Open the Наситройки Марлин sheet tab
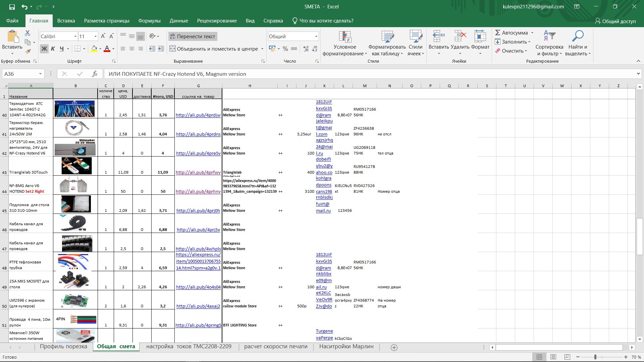 [x=346, y=347]
